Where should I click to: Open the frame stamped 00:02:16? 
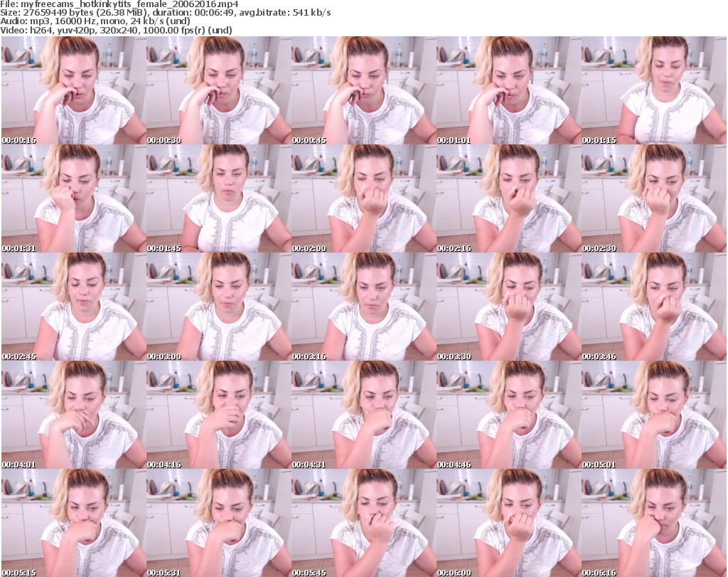(508, 198)
